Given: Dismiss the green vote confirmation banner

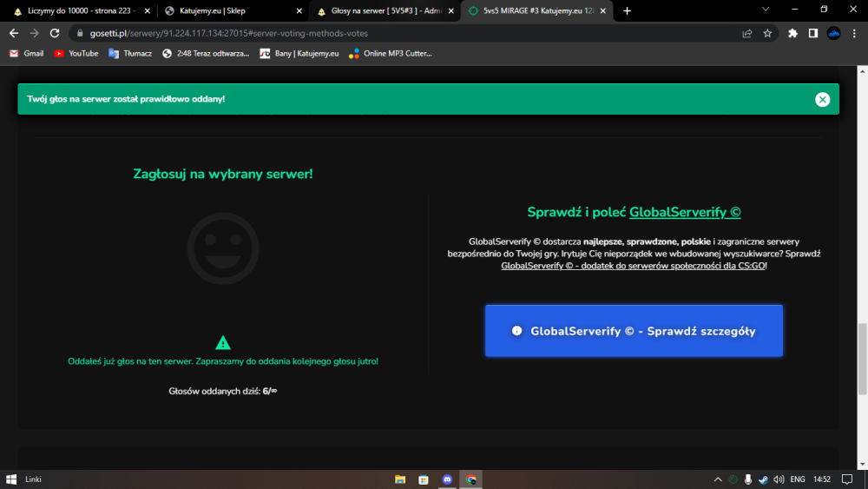Looking at the screenshot, I should (822, 100).
